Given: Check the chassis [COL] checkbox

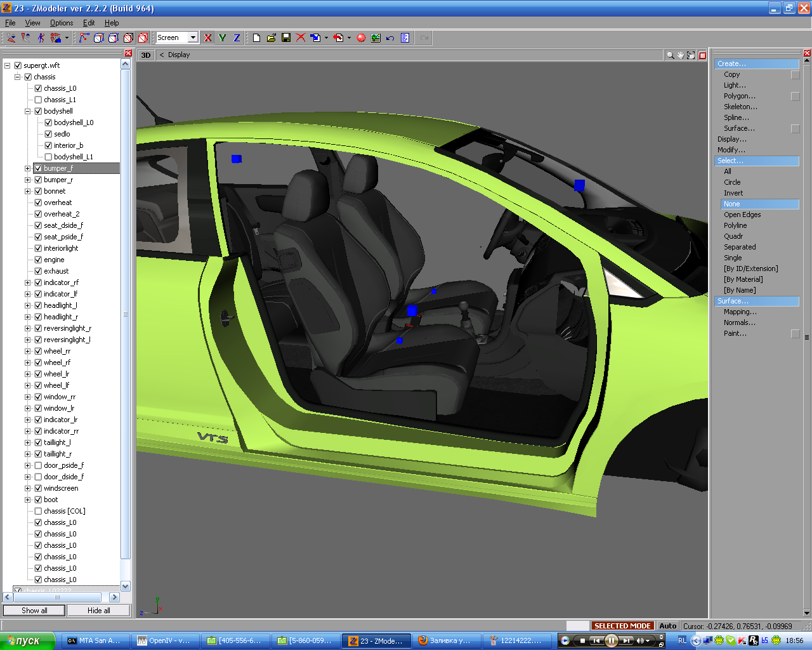Looking at the screenshot, I should coord(38,511).
